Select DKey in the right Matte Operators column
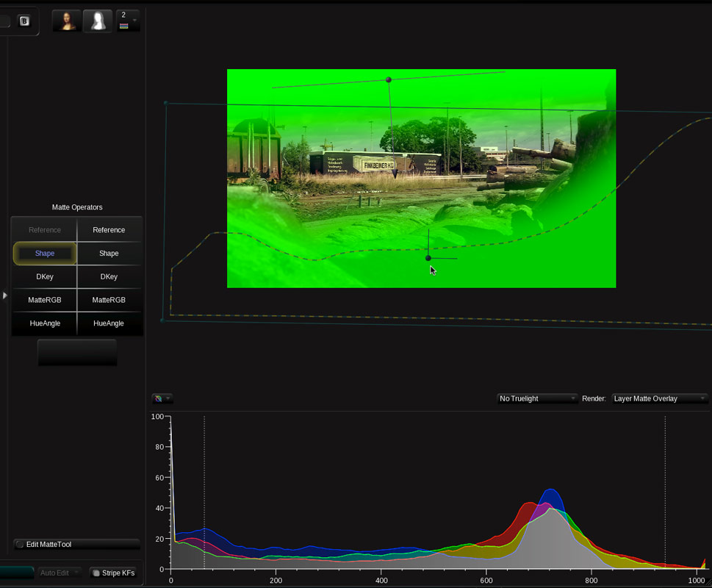The width and height of the screenshot is (712, 588). click(109, 276)
